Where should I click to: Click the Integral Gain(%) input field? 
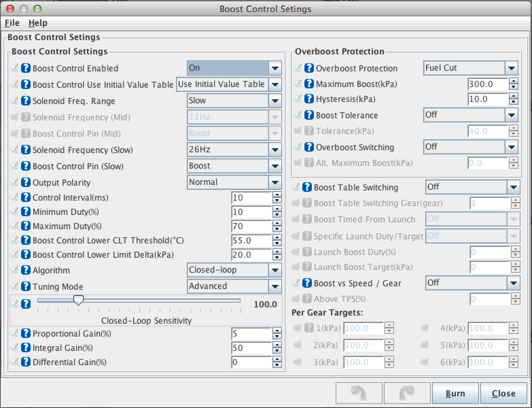(x=251, y=348)
